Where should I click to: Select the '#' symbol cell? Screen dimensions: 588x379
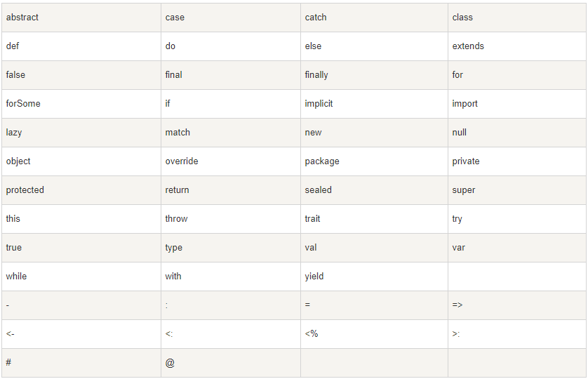8,363
